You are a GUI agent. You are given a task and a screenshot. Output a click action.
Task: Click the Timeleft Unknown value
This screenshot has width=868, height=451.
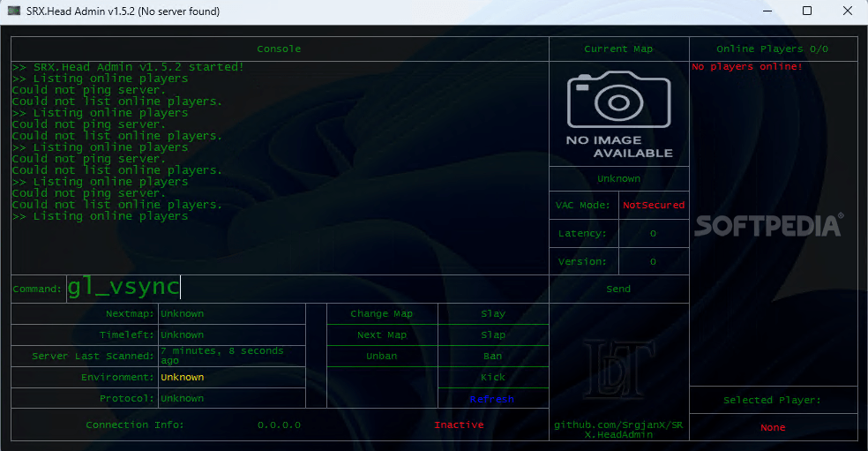182,334
